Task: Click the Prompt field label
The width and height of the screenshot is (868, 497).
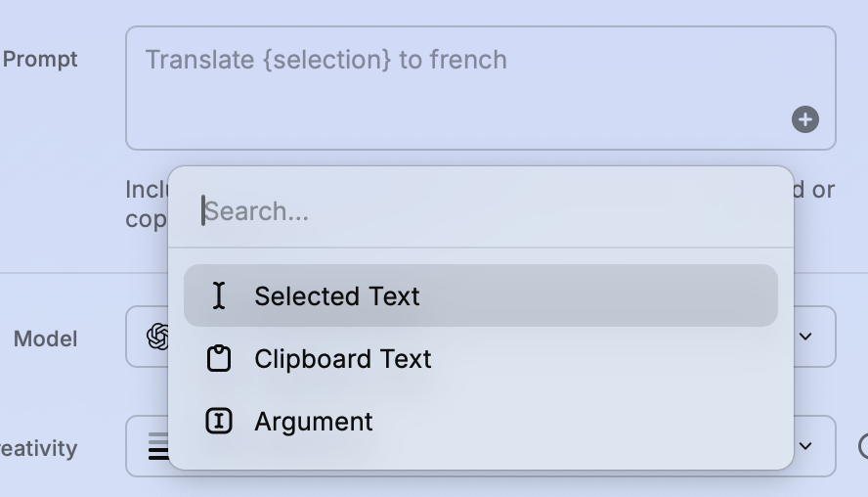Action: (x=40, y=59)
